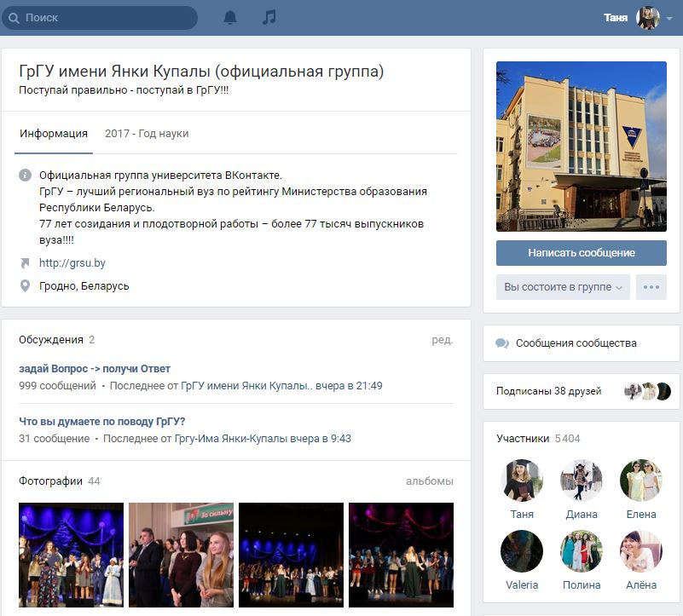Click the member name Алёна
Viewport: 683px width, 616px height.
pos(641,585)
